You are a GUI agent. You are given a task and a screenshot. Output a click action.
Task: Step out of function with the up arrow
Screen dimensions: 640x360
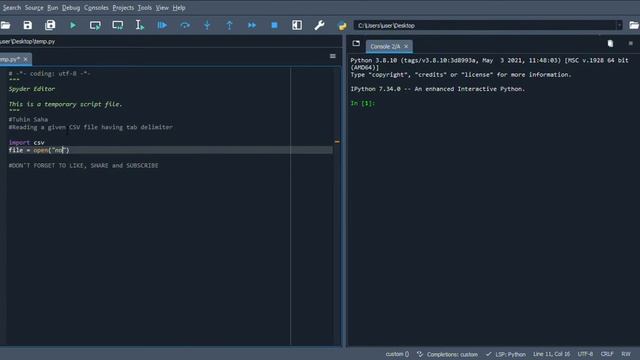coord(229,25)
